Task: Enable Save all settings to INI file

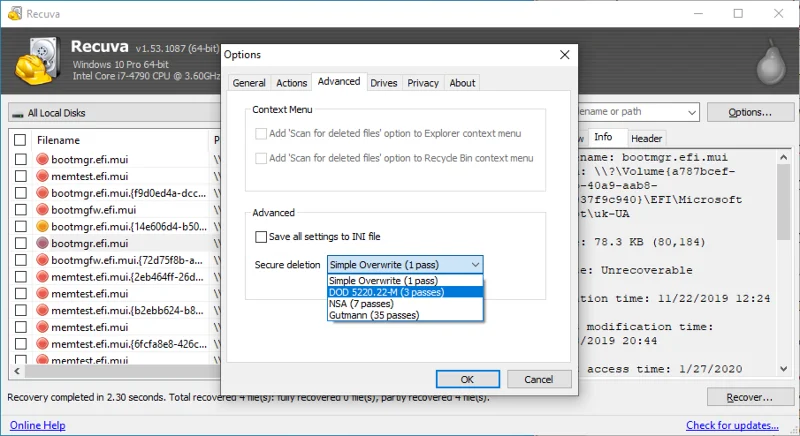Action: [261, 237]
